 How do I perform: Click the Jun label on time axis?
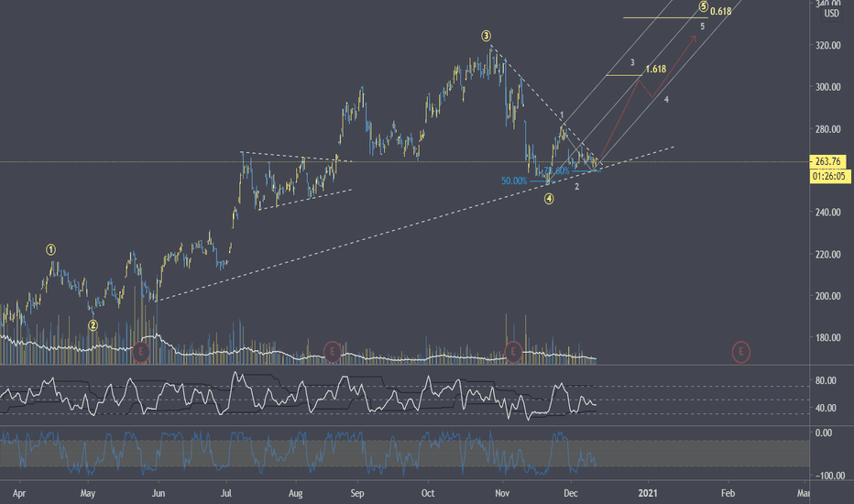coord(158,493)
